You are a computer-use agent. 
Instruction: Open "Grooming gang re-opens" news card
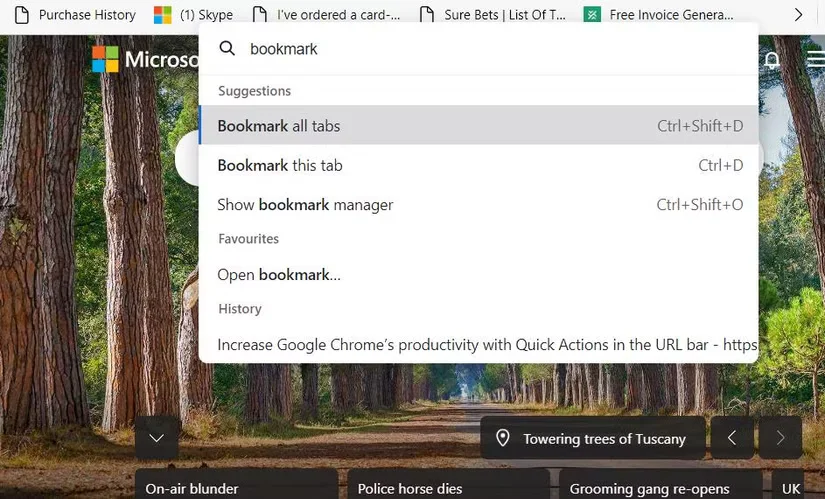tap(661, 484)
